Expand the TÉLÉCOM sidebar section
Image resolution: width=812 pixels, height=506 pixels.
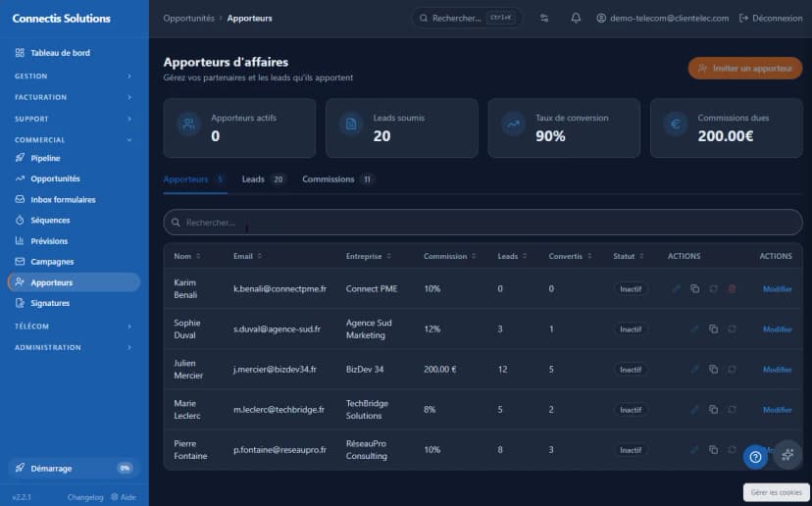pyautogui.click(x=75, y=327)
